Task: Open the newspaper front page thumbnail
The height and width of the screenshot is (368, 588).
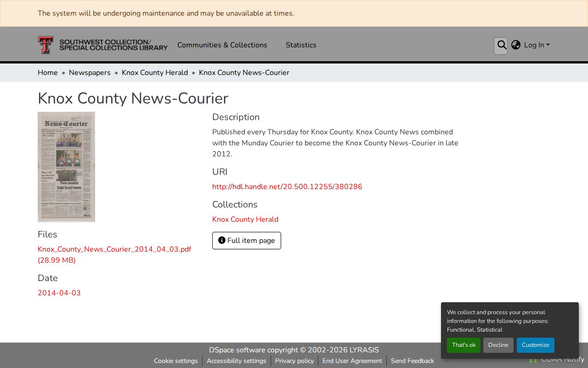Action: click(66, 167)
